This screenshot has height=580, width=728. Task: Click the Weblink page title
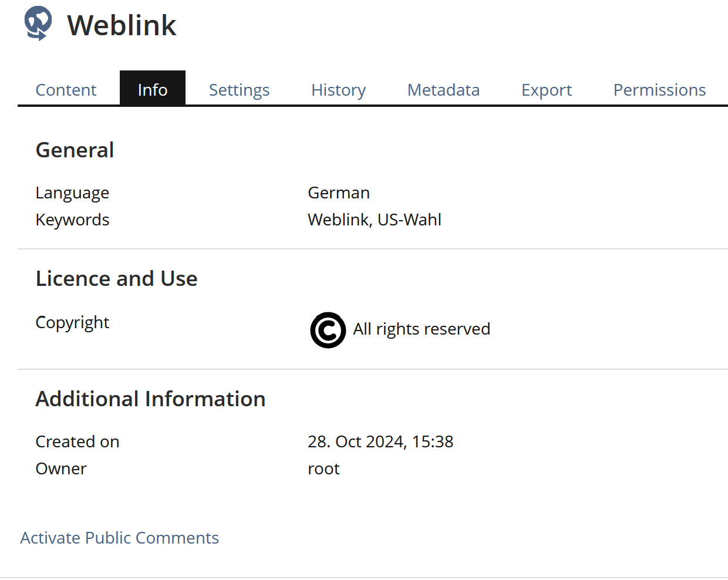[x=122, y=25]
